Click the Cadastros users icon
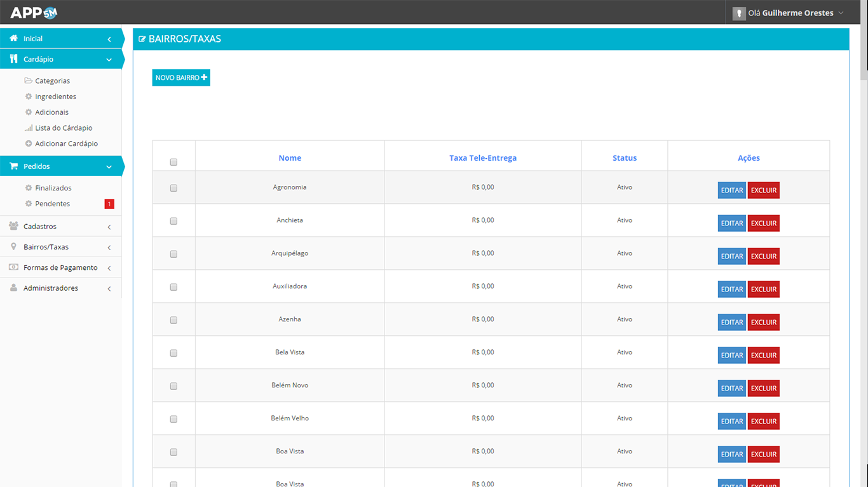Screen dimensions: 868x487 tap(13, 226)
